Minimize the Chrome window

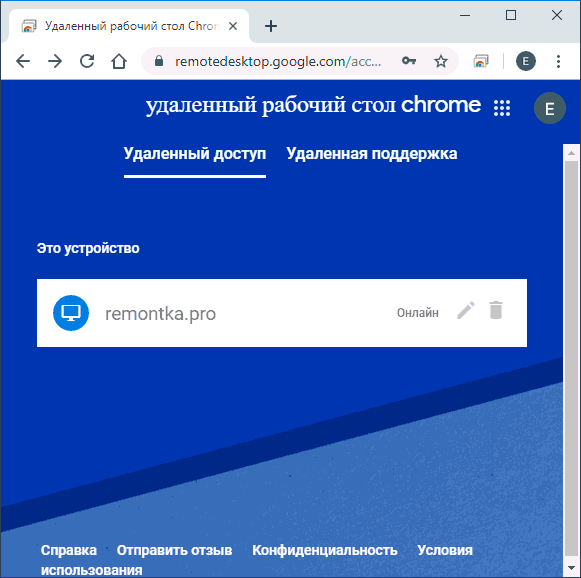tap(465, 16)
